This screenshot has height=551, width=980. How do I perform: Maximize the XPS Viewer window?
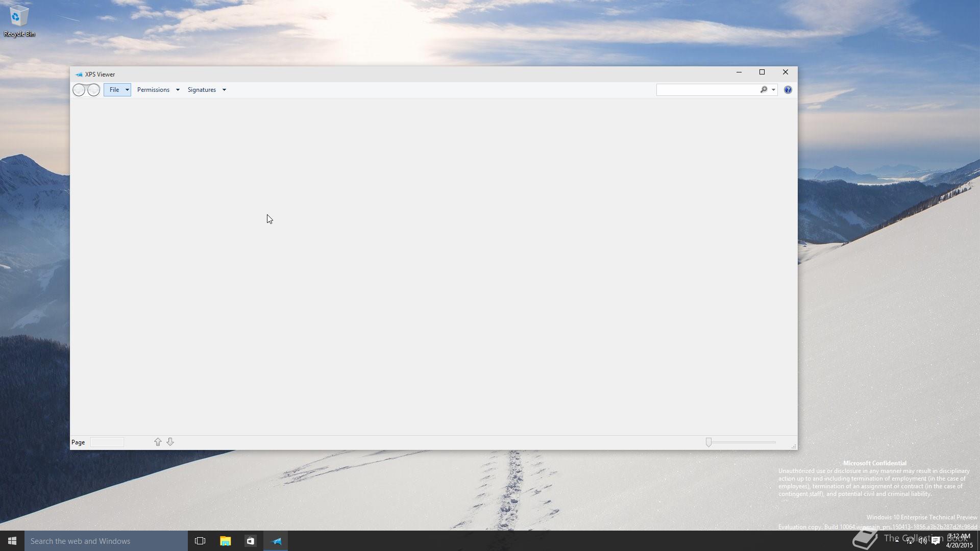[x=762, y=72]
